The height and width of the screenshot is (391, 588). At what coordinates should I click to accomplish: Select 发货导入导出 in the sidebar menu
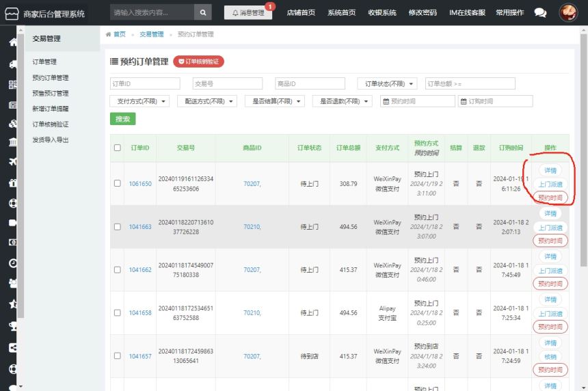[50, 140]
